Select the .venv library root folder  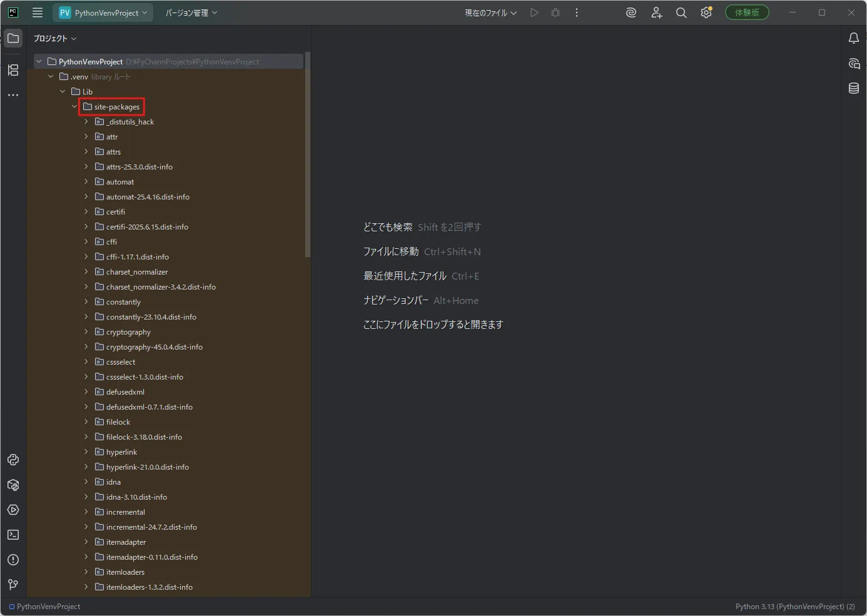tap(95, 76)
